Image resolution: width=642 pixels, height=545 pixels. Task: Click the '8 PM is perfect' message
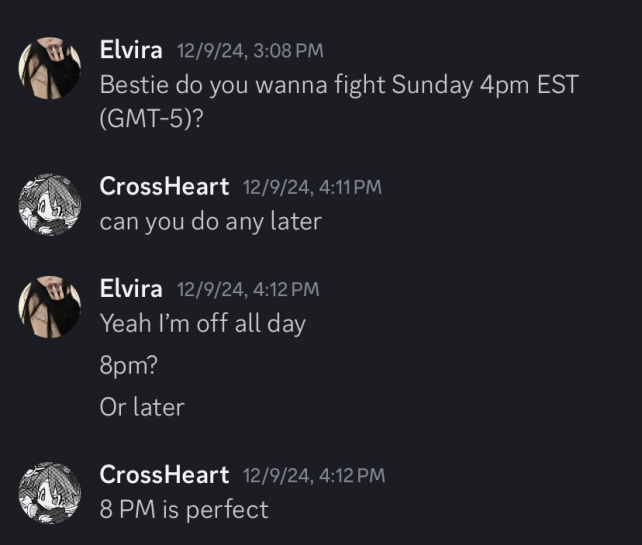click(184, 510)
